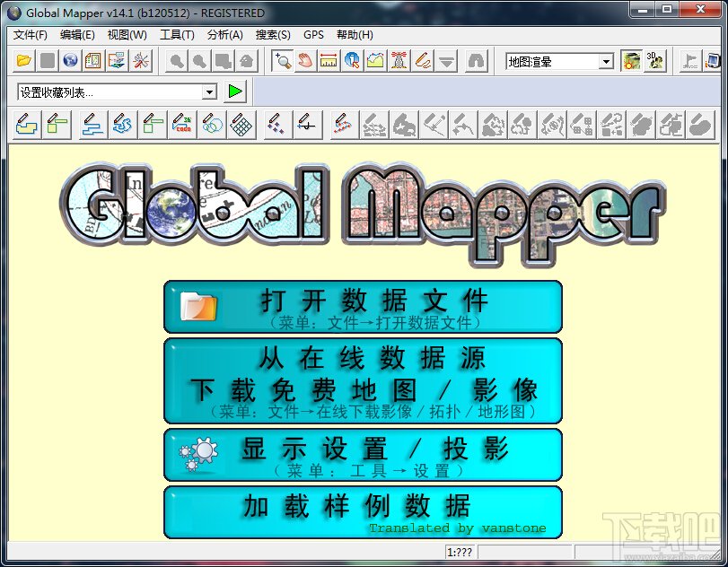Select the Path Profile tool
The image size is (728, 567).
point(375,61)
